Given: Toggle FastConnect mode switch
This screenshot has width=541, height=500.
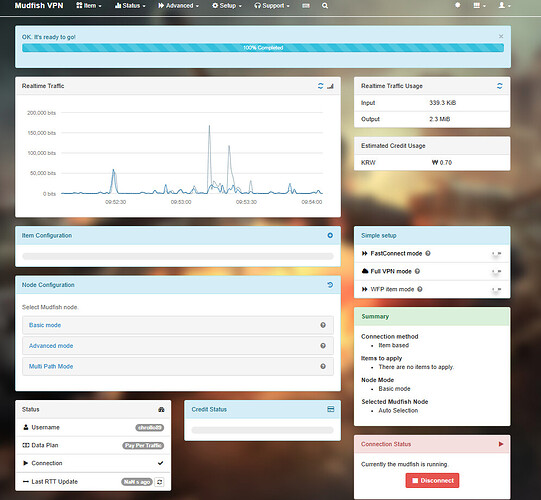Looking at the screenshot, I should 496,254.
